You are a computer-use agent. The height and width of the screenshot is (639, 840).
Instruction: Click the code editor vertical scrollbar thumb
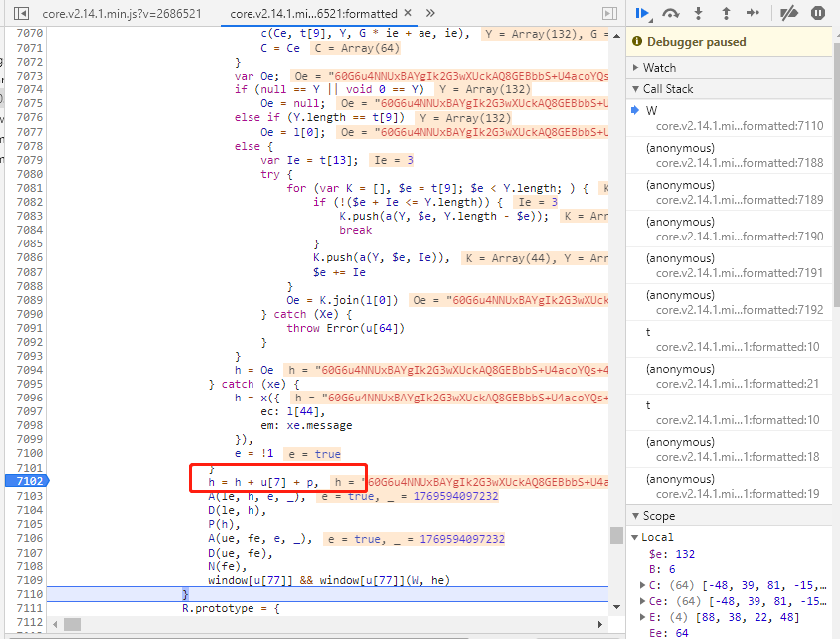click(616, 535)
